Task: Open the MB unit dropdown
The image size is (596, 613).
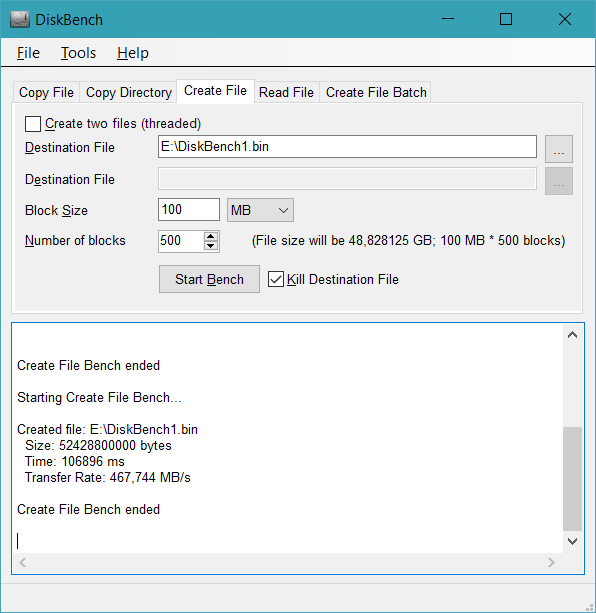Action: (260, 210)
